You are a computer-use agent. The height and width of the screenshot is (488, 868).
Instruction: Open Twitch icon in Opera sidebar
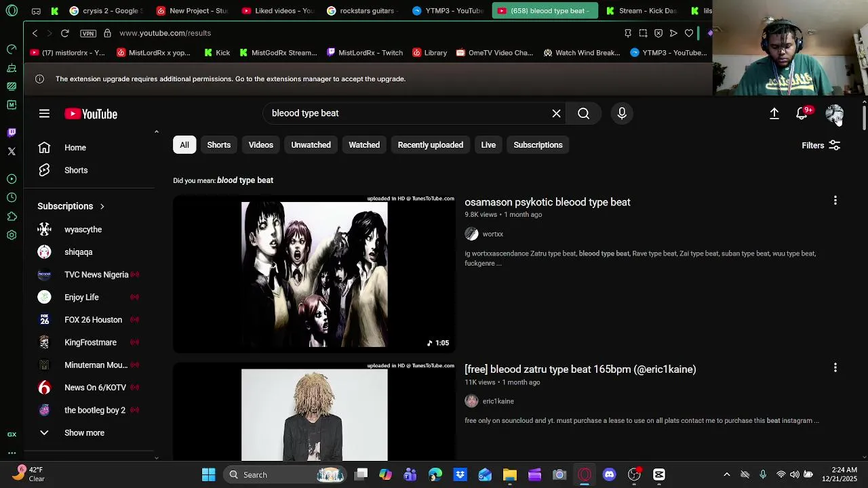(12, 132)
